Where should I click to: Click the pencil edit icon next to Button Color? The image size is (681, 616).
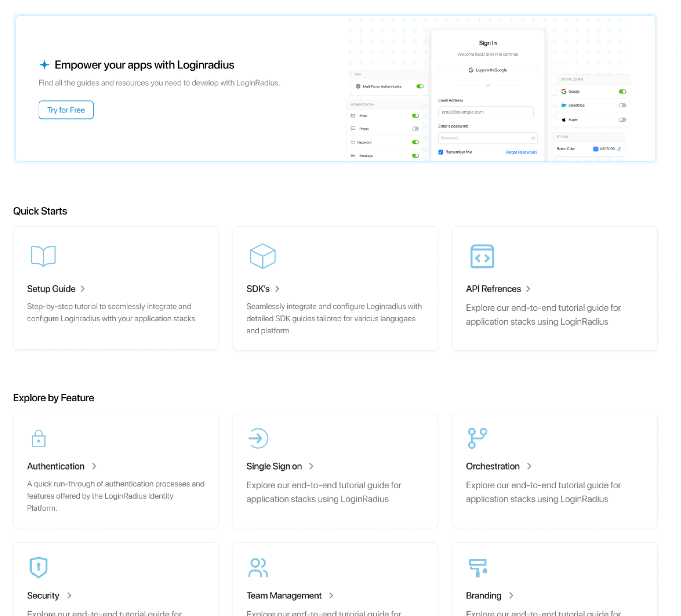point(619,149)
